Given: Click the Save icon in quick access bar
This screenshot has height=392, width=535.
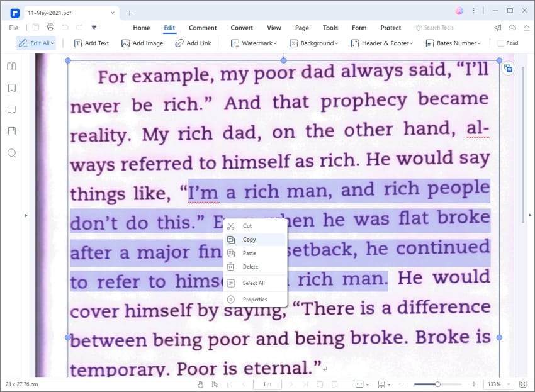Looking at the screenshot, I should [x=36, y=27].
